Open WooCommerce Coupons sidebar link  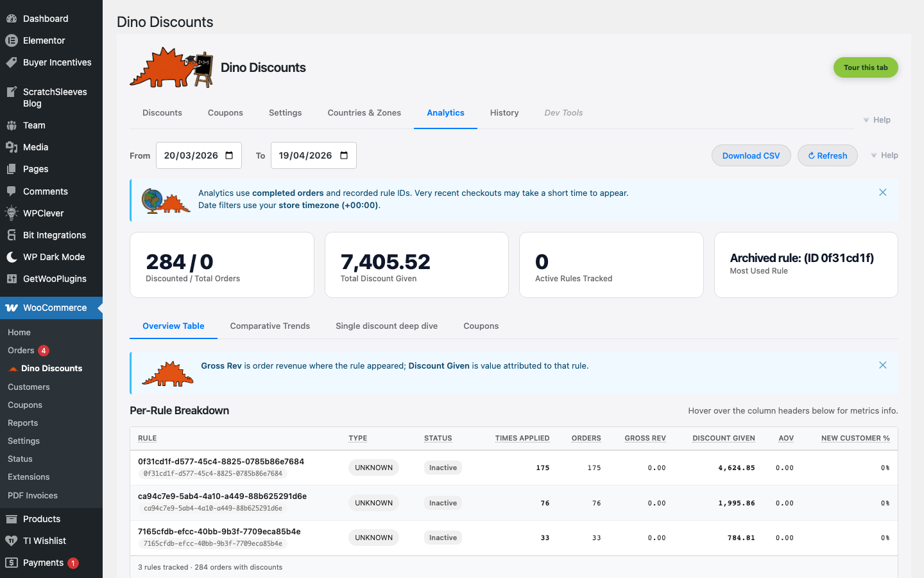point(25,405)
